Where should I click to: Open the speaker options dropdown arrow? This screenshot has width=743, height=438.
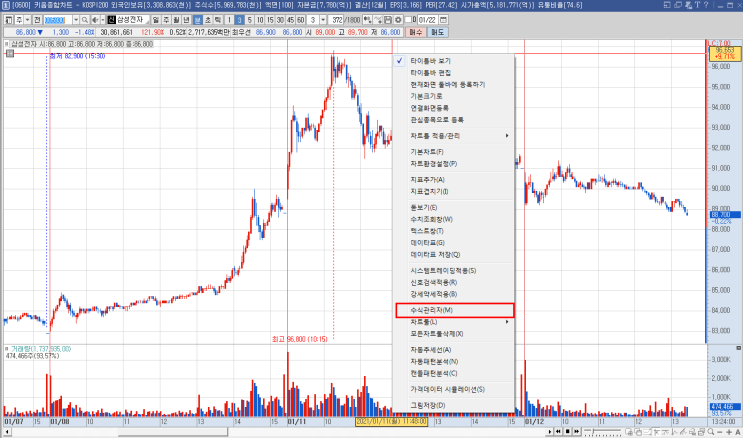point(102,20)
